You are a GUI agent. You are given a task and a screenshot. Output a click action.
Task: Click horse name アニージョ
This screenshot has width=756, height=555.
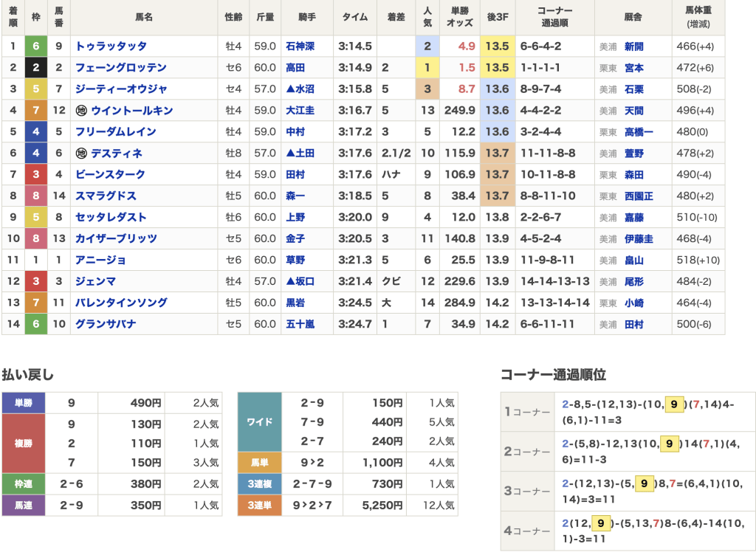click(x=100, y=260)
